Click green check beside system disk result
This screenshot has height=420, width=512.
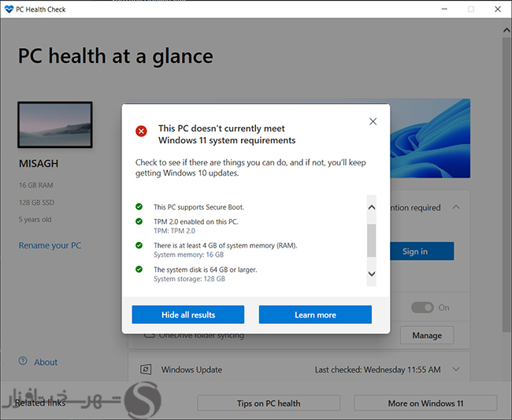139,269
